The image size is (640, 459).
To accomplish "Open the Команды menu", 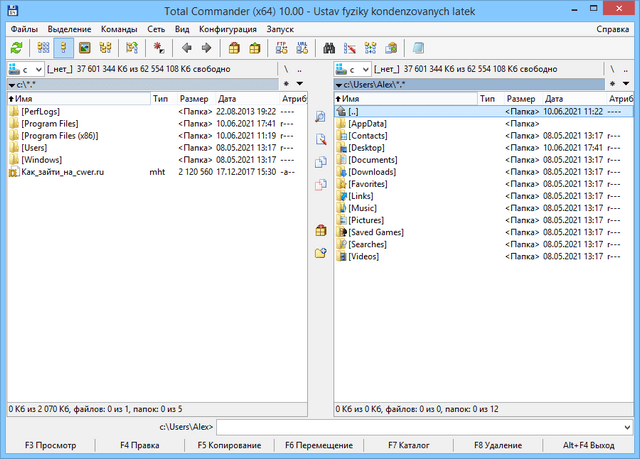I will click(x=119, y=29).
